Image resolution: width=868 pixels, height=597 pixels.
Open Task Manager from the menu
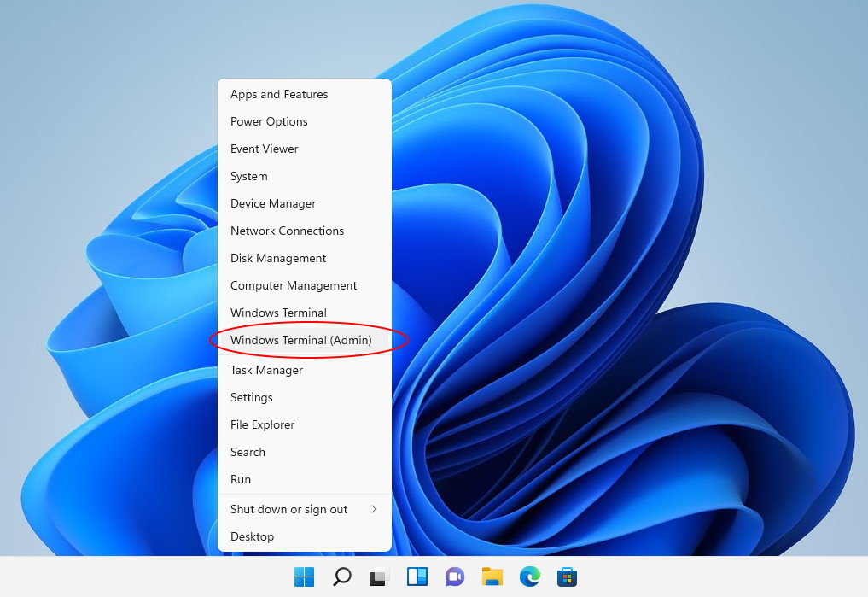266,370
